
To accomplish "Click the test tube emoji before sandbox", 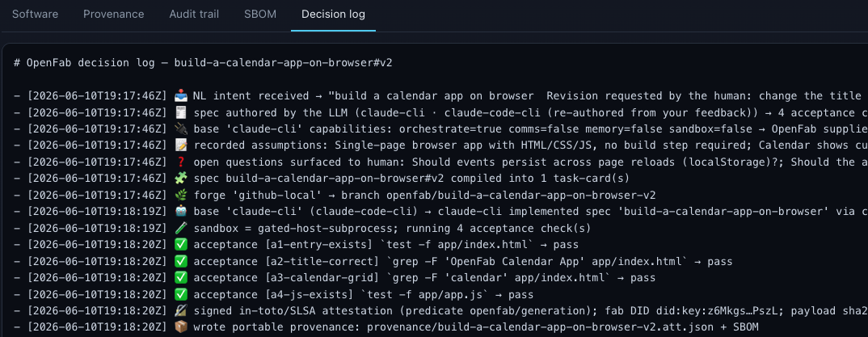I will (180, 229).
